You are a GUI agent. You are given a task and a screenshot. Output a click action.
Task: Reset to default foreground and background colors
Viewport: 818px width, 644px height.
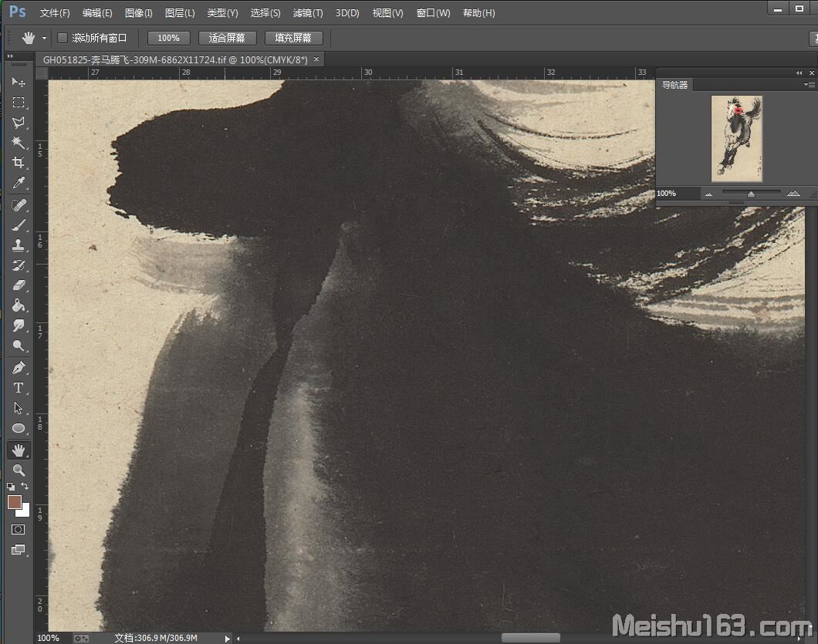click(11, 487)
